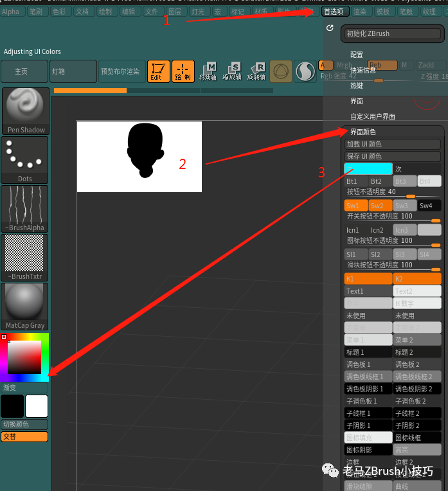Click the 保存 UI 颜色 button

393,156
